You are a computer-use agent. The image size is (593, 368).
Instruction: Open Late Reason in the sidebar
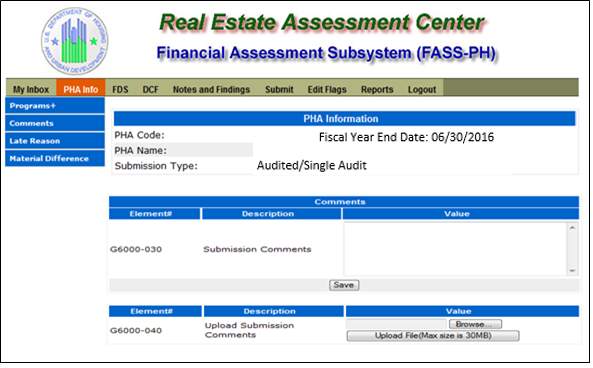point(55,141)
